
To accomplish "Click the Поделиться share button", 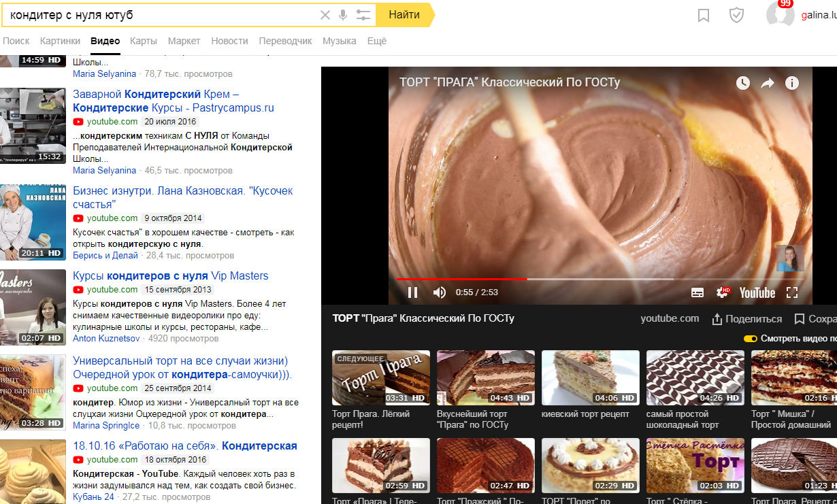I will pos(747,319).
